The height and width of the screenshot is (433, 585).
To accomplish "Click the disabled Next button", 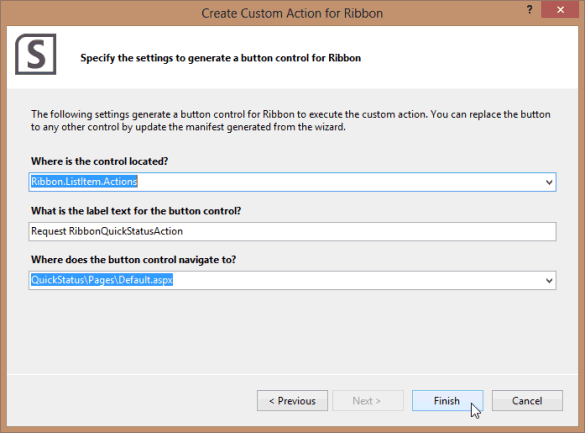I will [x=368, y=401].
